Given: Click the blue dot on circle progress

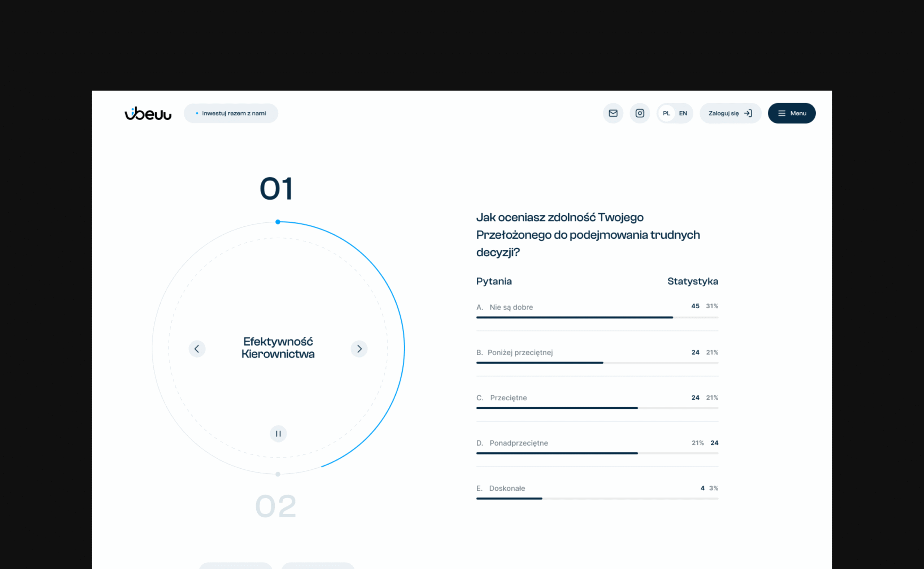Looking at the screenshot, I should point(278,222).
